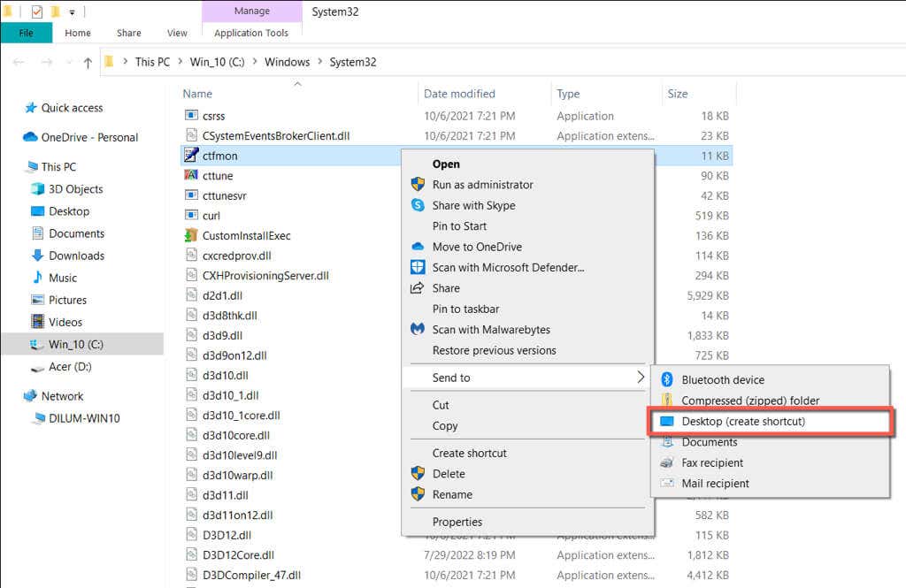Click the Bluetooth device icon in Send to
The width and height of the screenshot is (906, 588).
667,379
